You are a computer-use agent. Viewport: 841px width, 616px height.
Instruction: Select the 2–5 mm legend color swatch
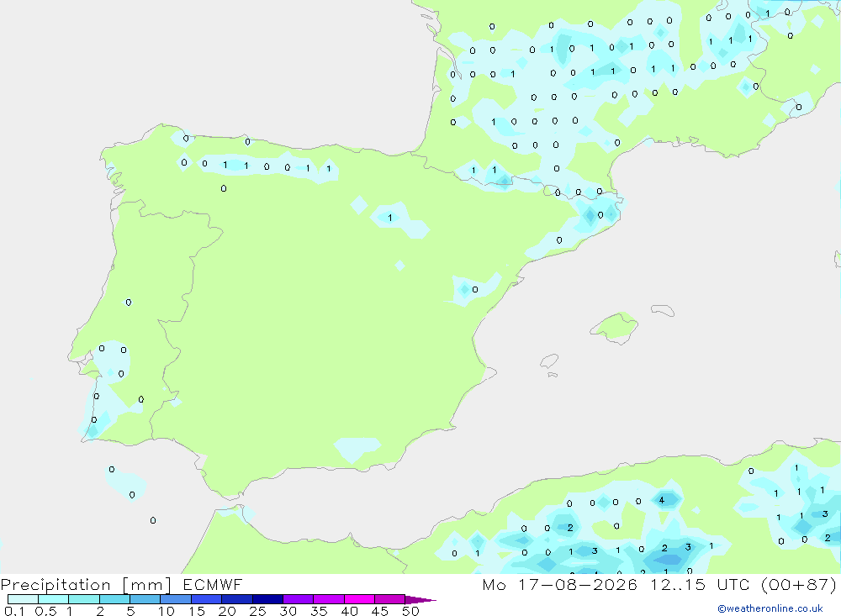coord(114,599)
